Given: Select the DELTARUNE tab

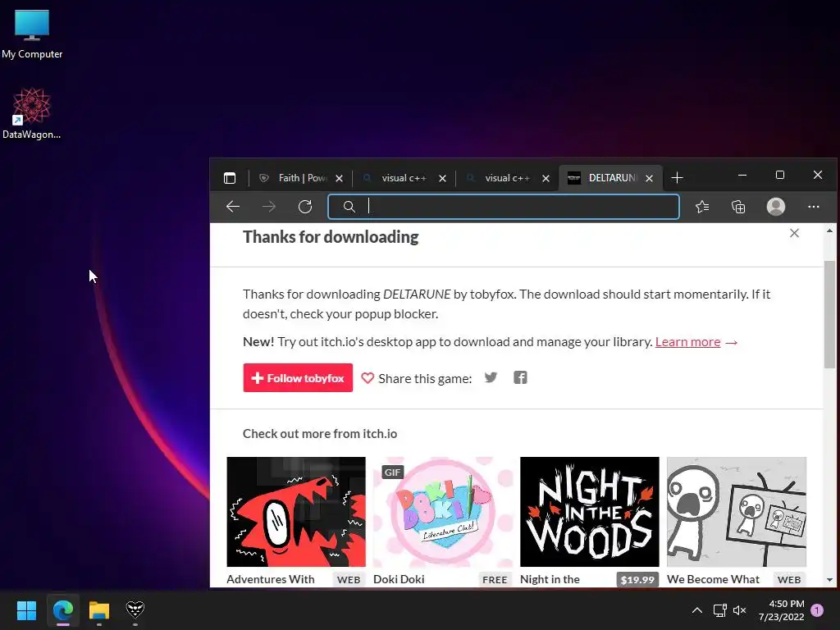Looking at the screenshot, I should pos(612,178).
